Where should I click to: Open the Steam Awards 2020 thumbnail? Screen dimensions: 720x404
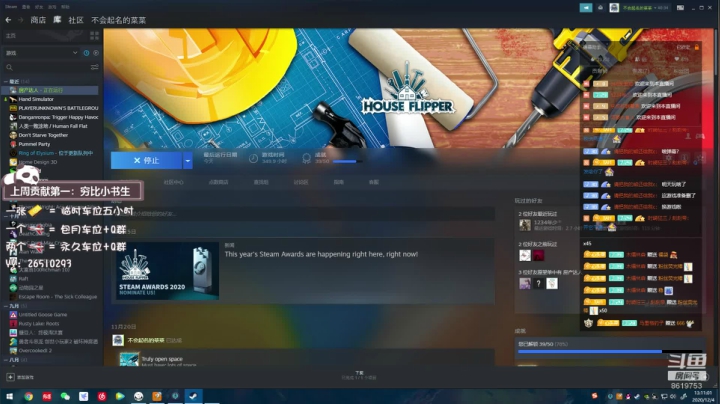click(168, 271)
